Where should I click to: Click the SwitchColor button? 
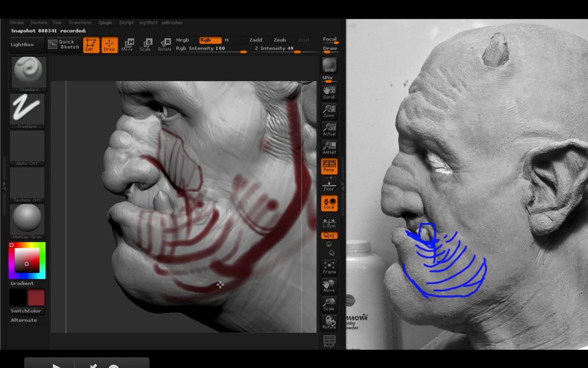coord(26,311)
